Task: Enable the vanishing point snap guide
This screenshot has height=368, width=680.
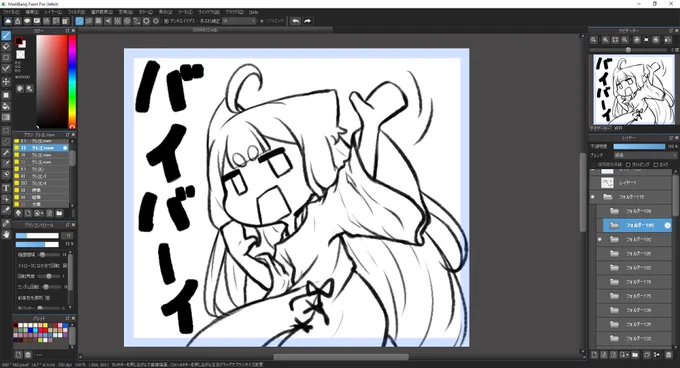Action: pos(108,21)
